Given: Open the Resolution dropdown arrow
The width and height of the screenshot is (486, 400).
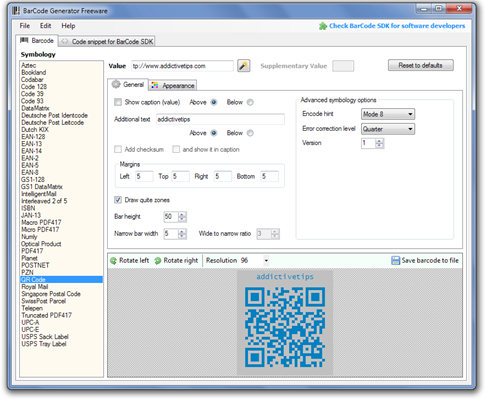Looking at the screenshot, I should tap(266, 261).
